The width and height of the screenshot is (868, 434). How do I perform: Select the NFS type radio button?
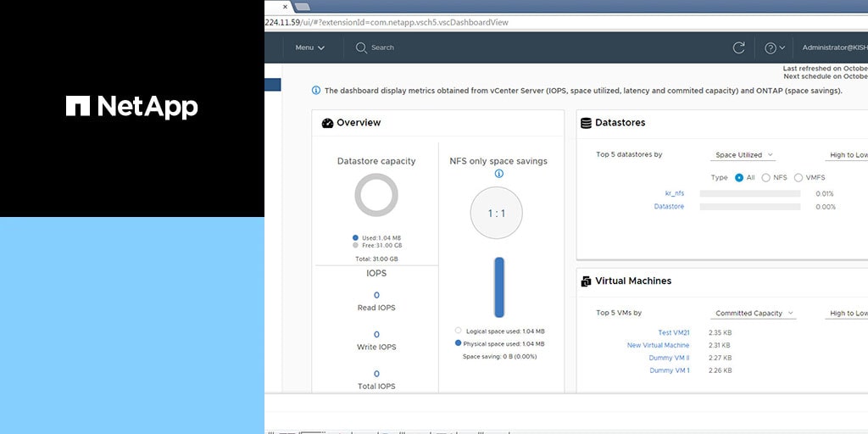[x=765, y=178]
